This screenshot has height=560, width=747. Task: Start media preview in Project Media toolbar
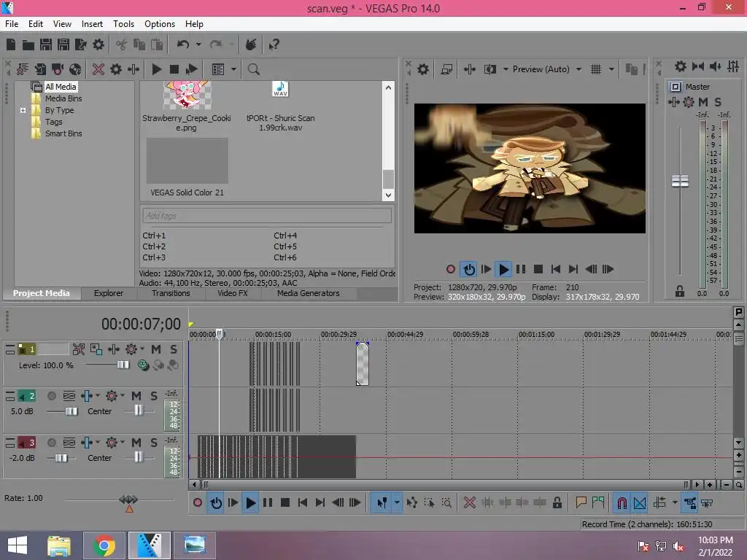(x=156, y=69)
